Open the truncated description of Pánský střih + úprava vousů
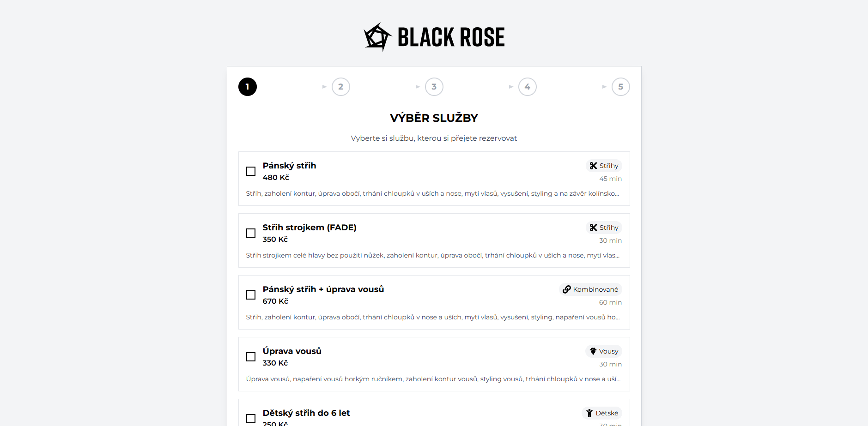The width and height of the screenshot is (868, 426). pos(432,317)
